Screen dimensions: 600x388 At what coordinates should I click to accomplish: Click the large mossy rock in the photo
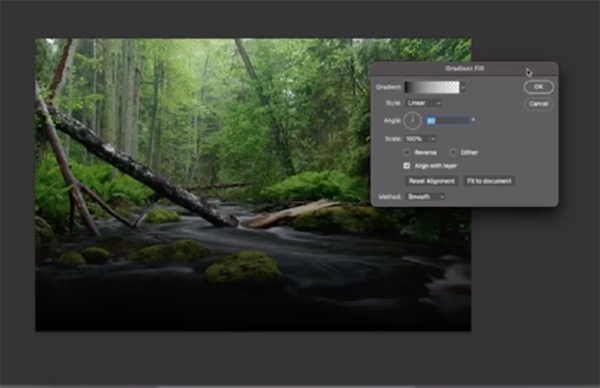[x=244, y=268]
